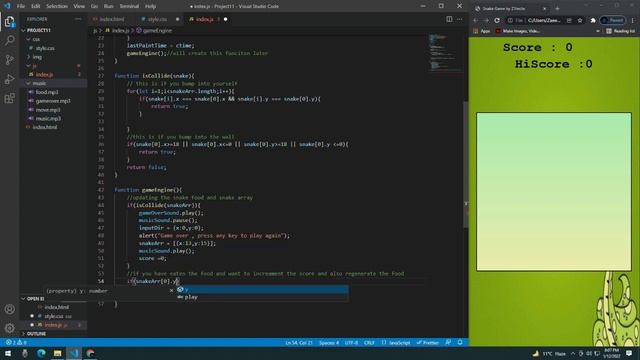Close the Snake Game Chrome tab

(x=544, y=8)
